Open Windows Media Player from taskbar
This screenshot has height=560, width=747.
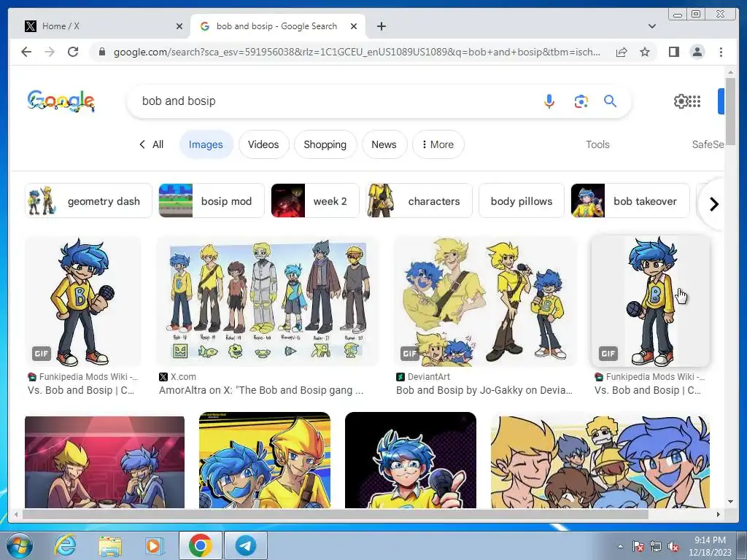point(153,545)
